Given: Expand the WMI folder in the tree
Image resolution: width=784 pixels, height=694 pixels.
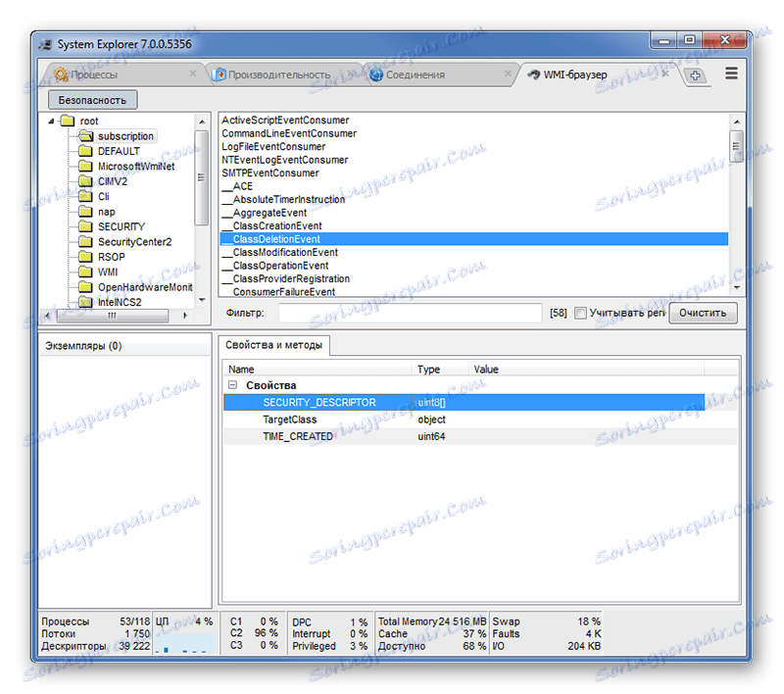Looking at the screenshot, I should pyautogui.click(x=85, y=272).
